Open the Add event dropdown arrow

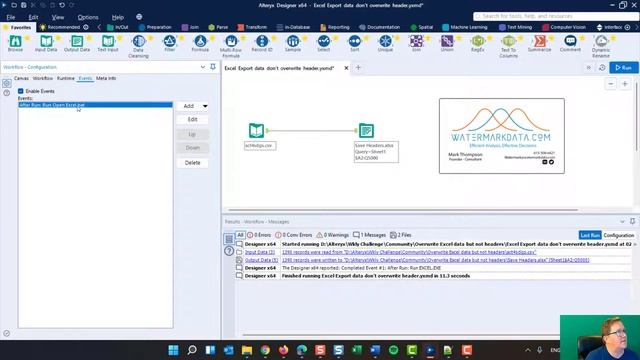[205, 106]
